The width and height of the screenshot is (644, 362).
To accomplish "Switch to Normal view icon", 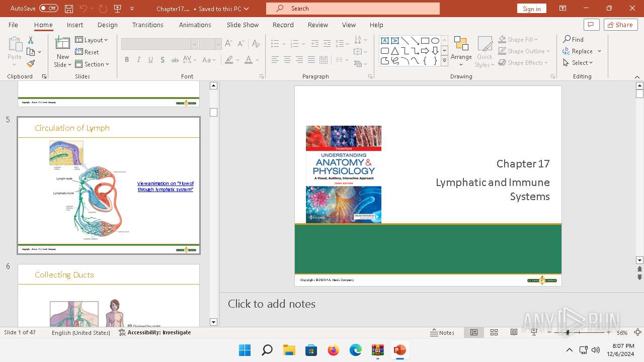I will click(x=474, y=332).
